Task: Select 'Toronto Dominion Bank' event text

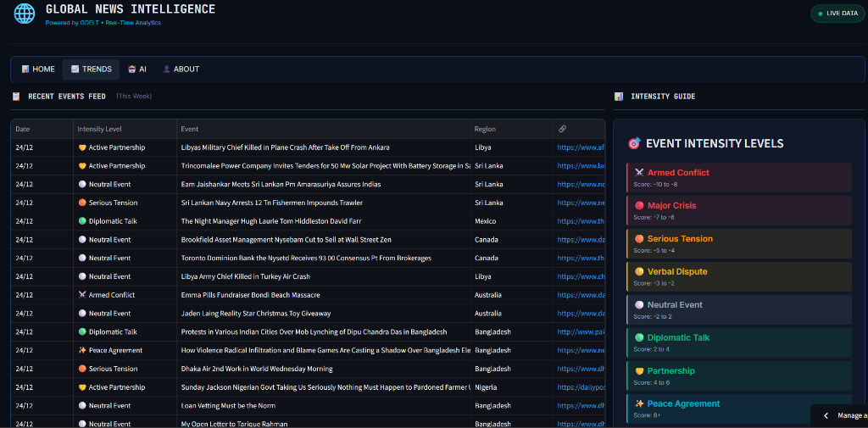Action: pyautogui.click(x=306, y=258)
